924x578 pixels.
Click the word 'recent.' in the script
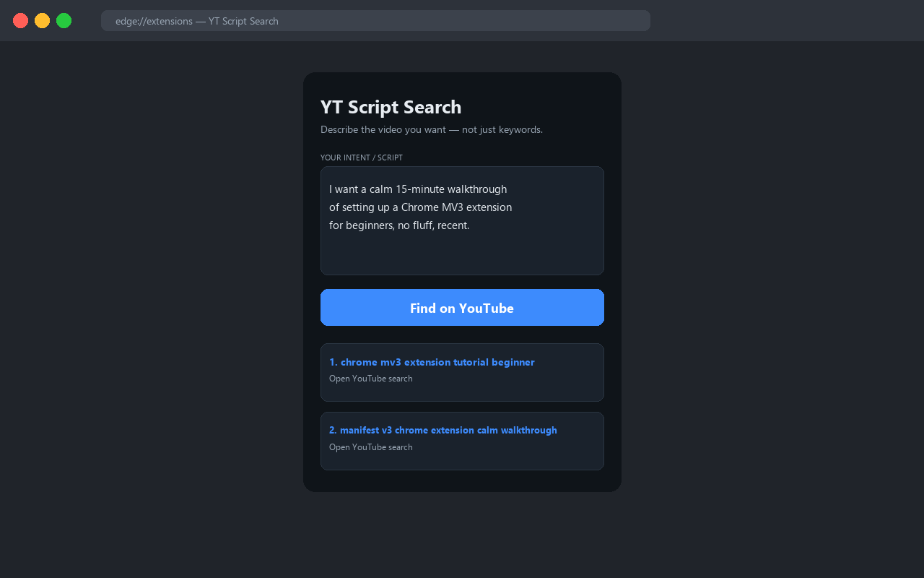pyautogui.click(x=453, y=225)
